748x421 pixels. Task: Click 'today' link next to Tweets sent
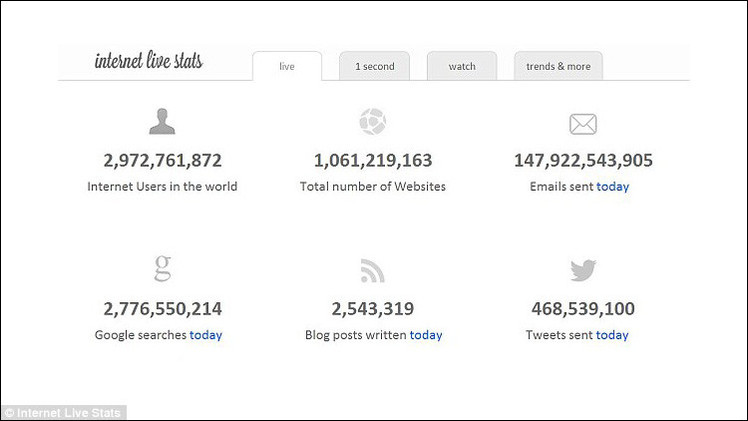pyautogui.click(x=613, y=335)
